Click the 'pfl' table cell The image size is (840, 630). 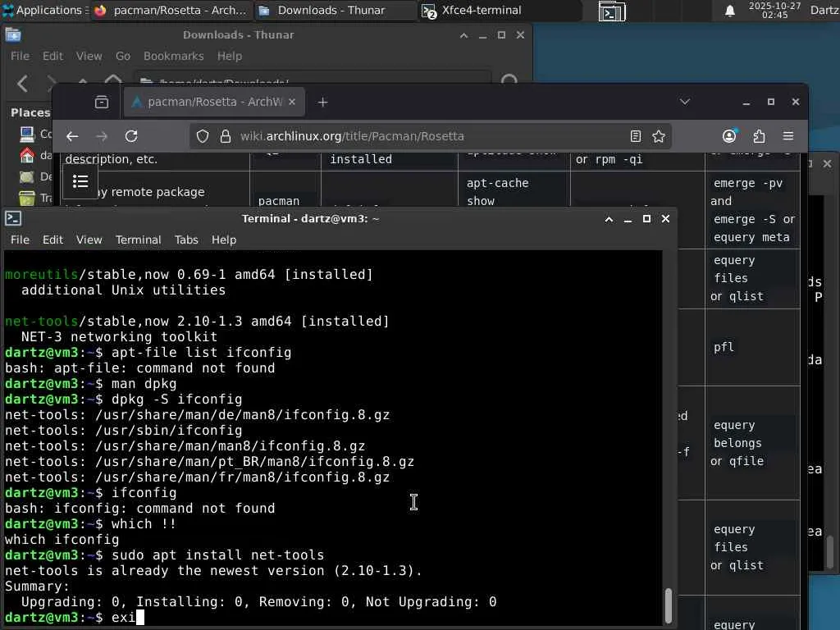coord(724,347)
